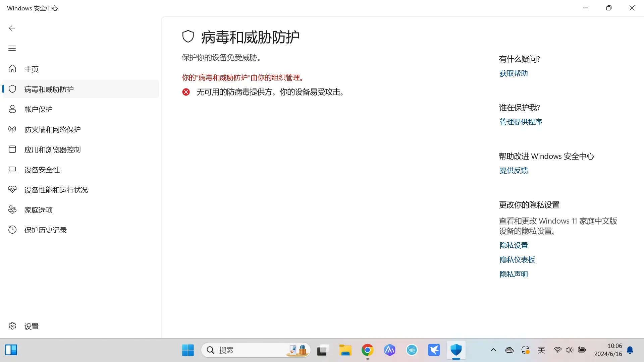Open the 隐私仪表板 link
Screen dimensions: 644x362
[x=517, y=260]
